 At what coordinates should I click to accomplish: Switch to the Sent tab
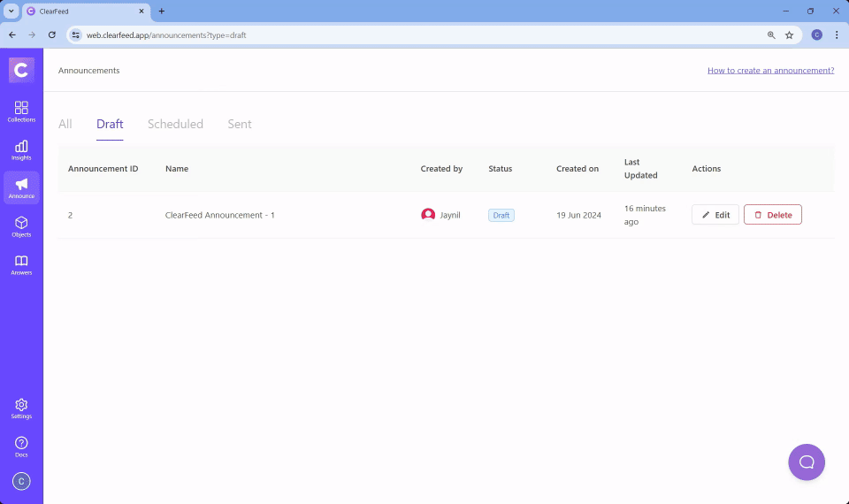tap(240, 124)
